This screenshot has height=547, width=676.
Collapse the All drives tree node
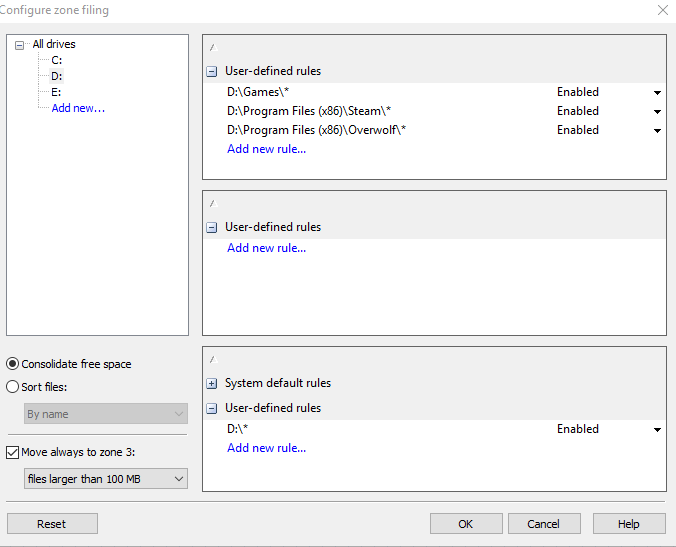pyautogui.click(x=20, y=45)
